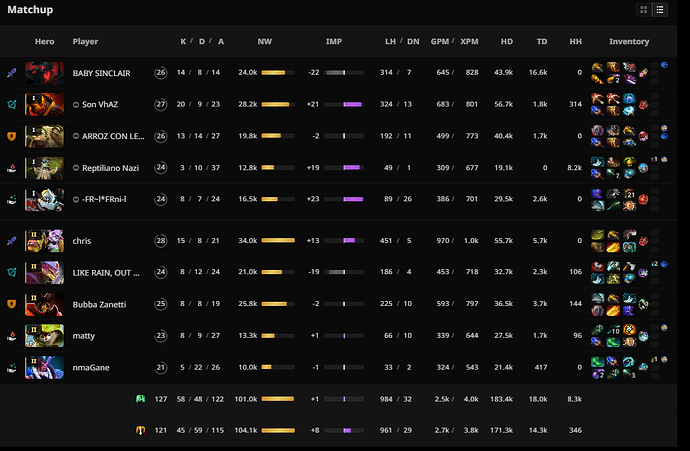
Task: Click the Hero column header
Action: coord(44,41)
